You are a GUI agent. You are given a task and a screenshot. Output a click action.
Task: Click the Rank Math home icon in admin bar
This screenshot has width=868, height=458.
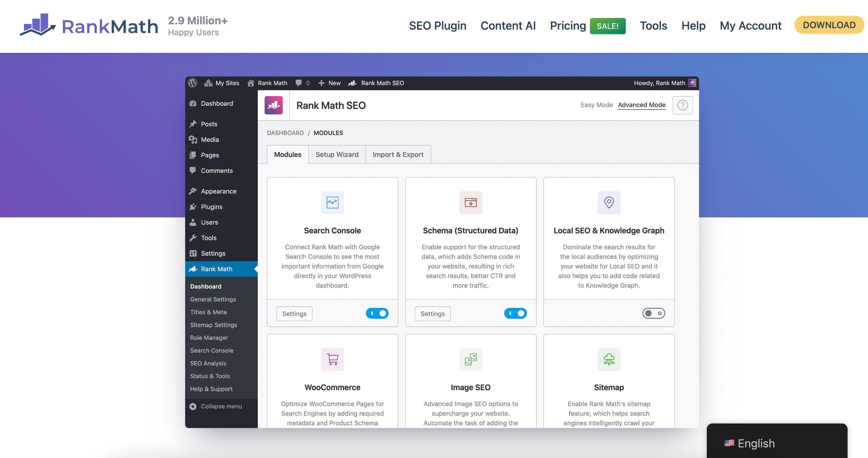(x=251, y=83)
